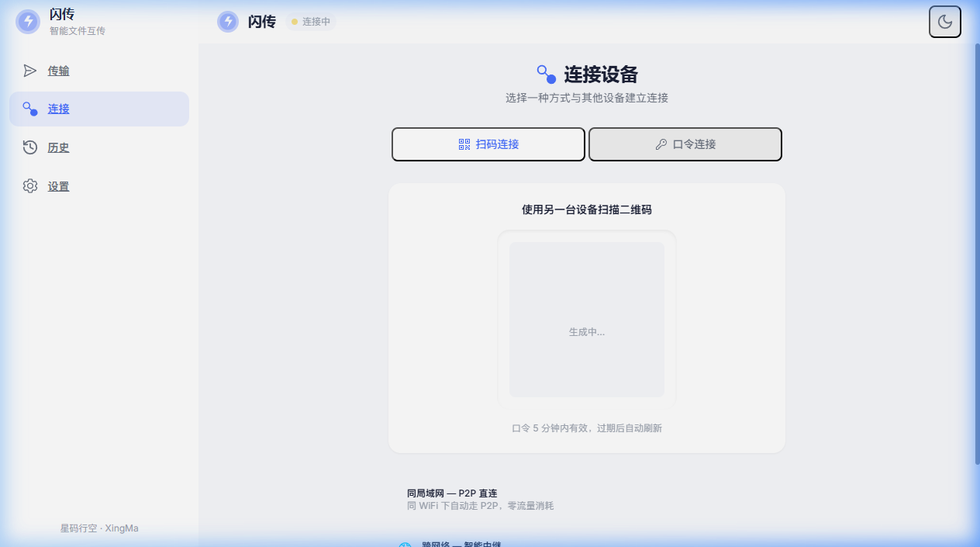
Task: Select the 连接 sidebar item
Action: tap(99, 109)
